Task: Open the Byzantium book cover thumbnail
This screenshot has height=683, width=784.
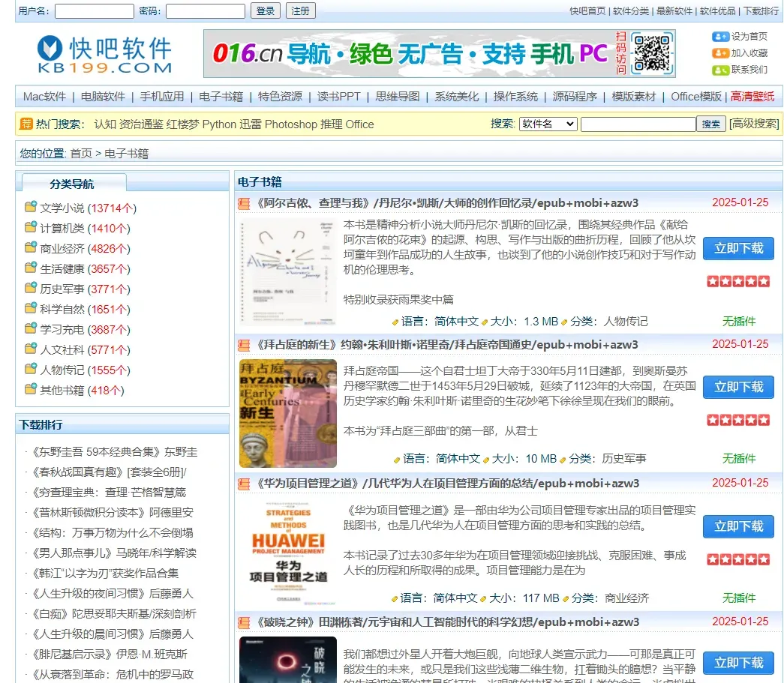Action: tap(288, 413)
